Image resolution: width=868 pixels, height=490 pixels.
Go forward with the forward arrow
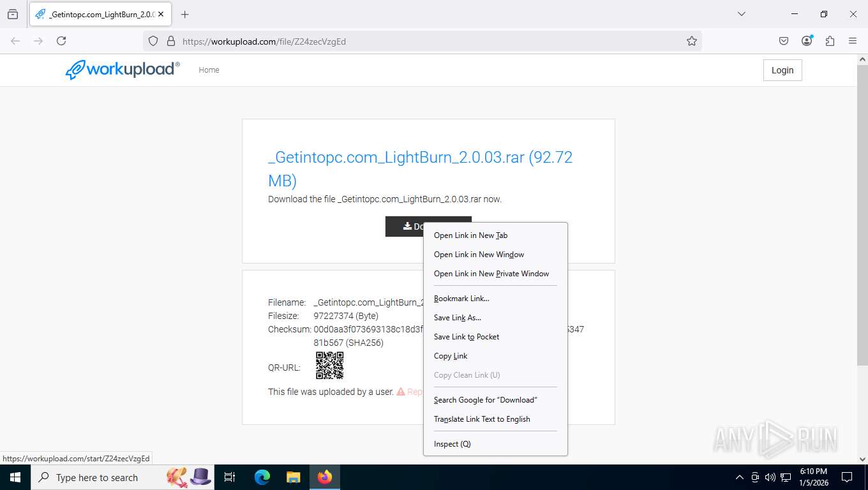38,41
